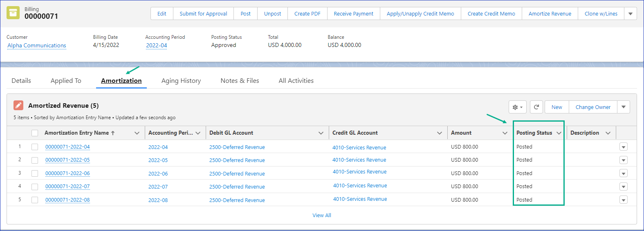Screen dimensions: 644x231
Task: Click Clone w/Lines button
Action: tap(601, 13)
